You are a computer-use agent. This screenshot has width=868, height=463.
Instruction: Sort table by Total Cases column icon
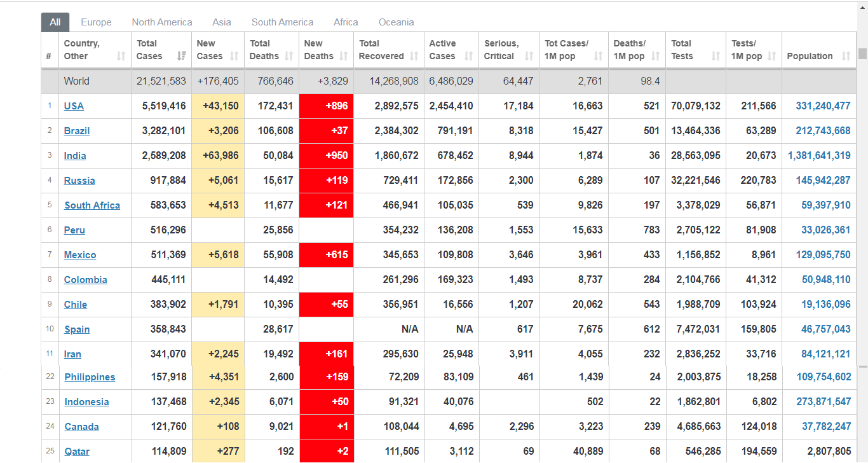tap(182, 56)
